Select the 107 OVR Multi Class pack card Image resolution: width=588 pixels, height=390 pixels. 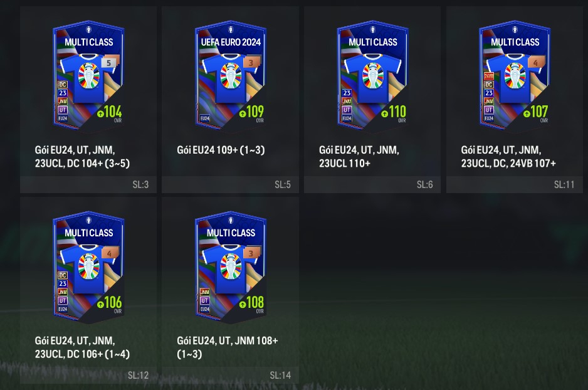(515, 75)
